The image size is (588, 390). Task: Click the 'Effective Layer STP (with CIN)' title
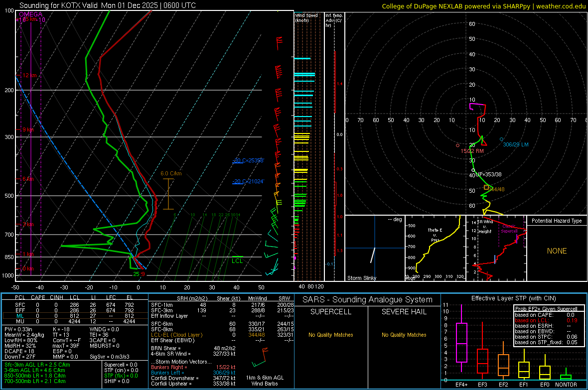(513, 298)
